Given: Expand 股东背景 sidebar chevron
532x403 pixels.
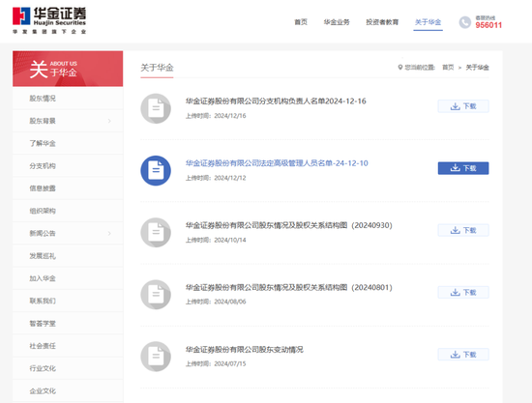Looking at the screenshot, I should [x=109, y=121].
